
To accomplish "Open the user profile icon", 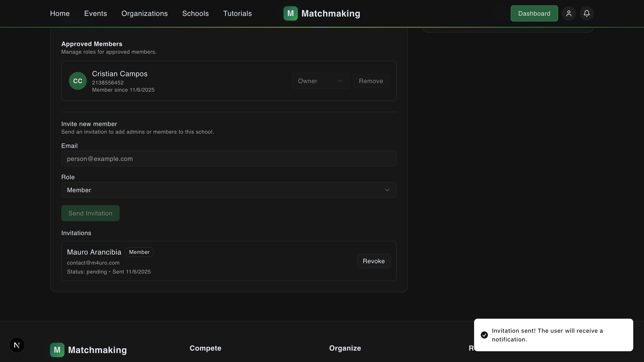I will coord(569,13).
